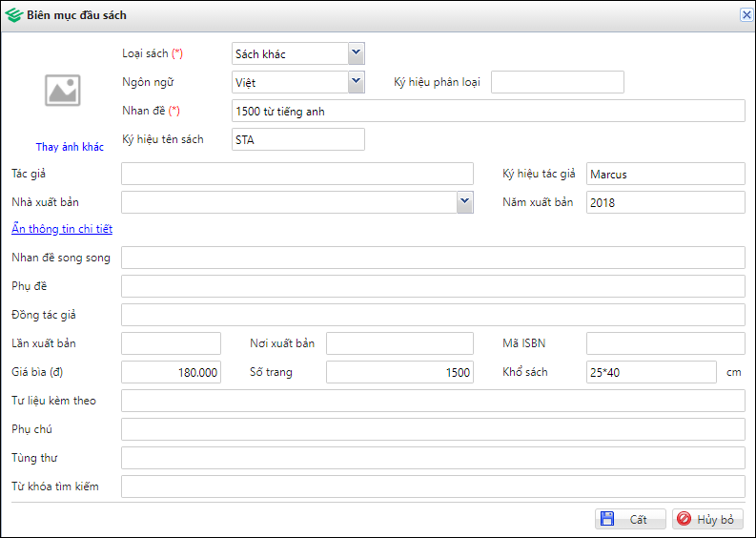Select the Năm xuất bản field
This screenshot has height=538, width=756.
[664, 202]
